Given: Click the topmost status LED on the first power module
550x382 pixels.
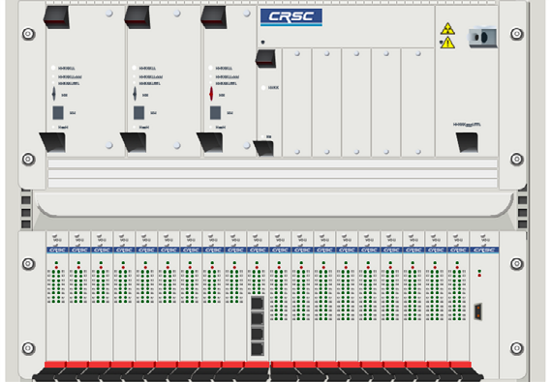Looking at the screenshot, I should 53,68.
